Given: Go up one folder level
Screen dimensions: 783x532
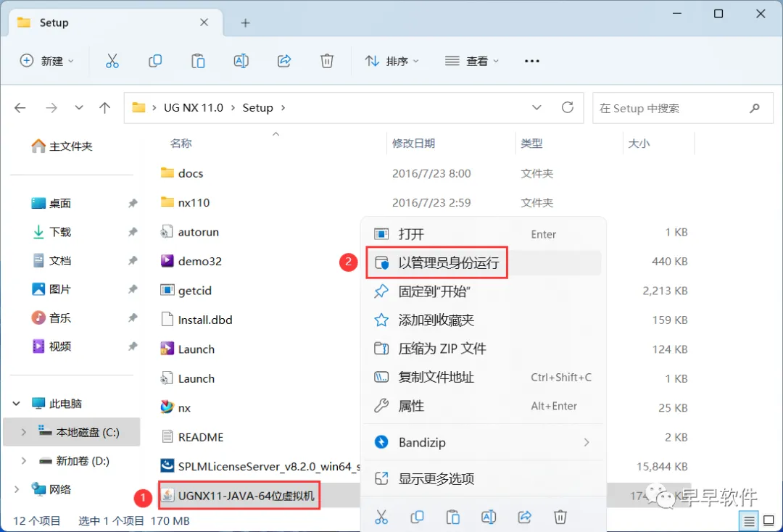Looking at the screenshot, I should pyautogui.click(x=105, y=108).
